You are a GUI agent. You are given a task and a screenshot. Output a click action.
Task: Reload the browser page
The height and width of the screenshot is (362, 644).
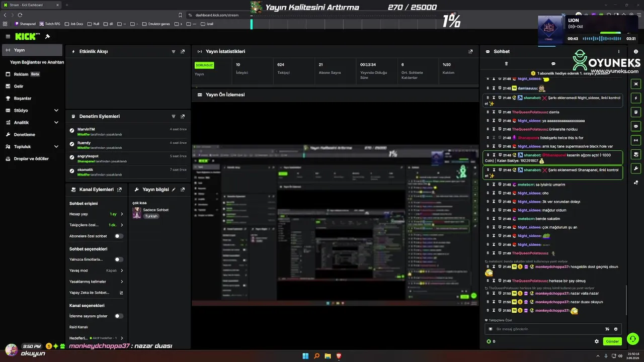pos(20,15)
